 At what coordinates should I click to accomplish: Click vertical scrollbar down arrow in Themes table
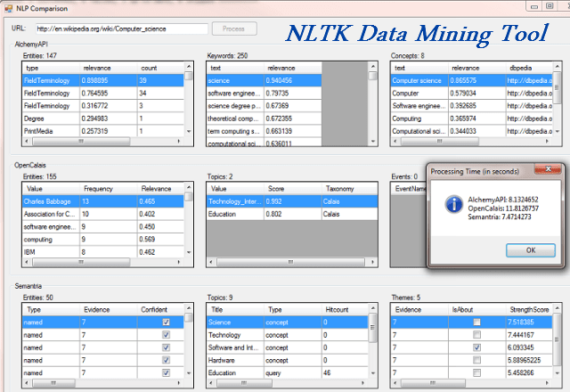pyautogui.click(x=558, y=372)
